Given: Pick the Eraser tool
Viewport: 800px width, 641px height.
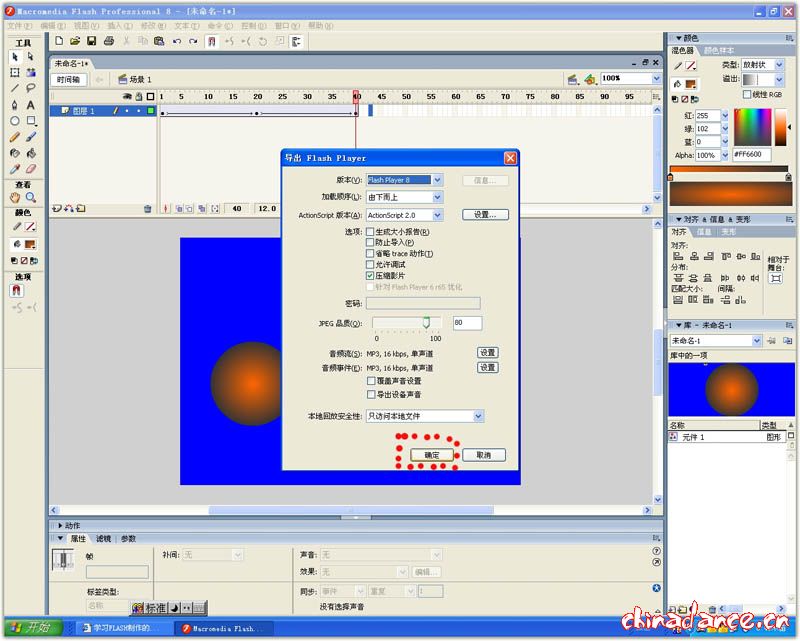Looking at the screenshot, I should point(31,169).
